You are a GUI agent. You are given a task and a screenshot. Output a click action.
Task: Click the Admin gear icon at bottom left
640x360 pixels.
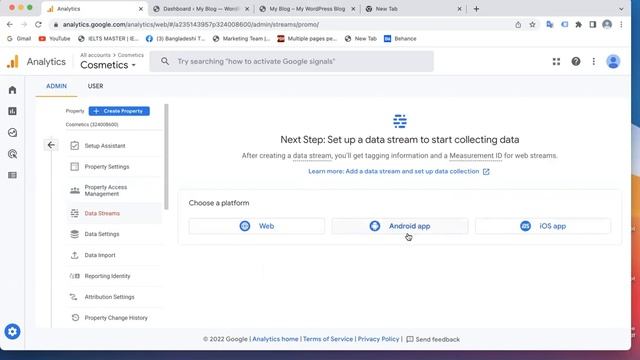coord(12,331)
